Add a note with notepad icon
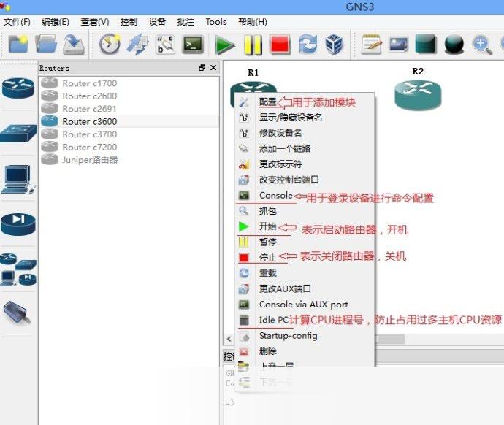The height and width of the screenshot is (425, 504). pos(371,45)
